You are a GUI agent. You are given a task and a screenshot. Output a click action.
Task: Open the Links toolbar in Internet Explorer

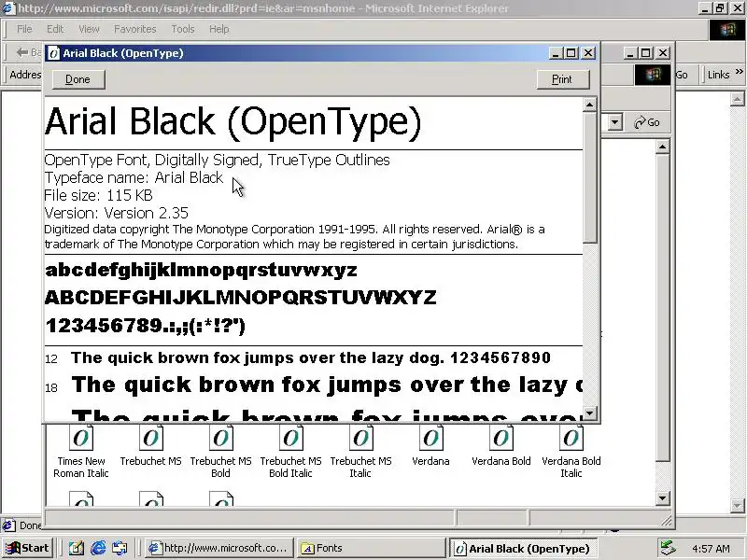718,75
